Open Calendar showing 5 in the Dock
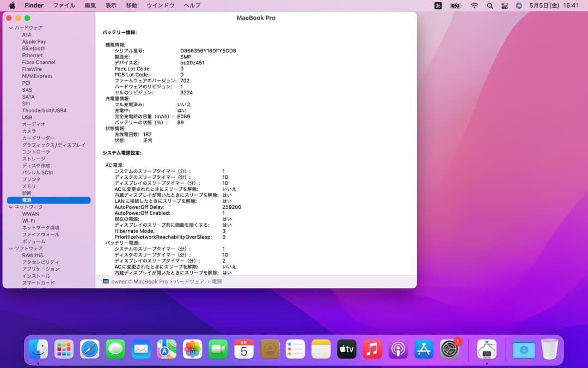 (244, 349)
